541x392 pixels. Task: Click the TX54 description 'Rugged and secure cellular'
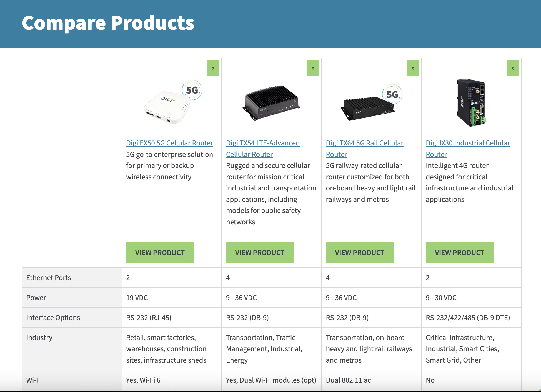pos(271,194)
